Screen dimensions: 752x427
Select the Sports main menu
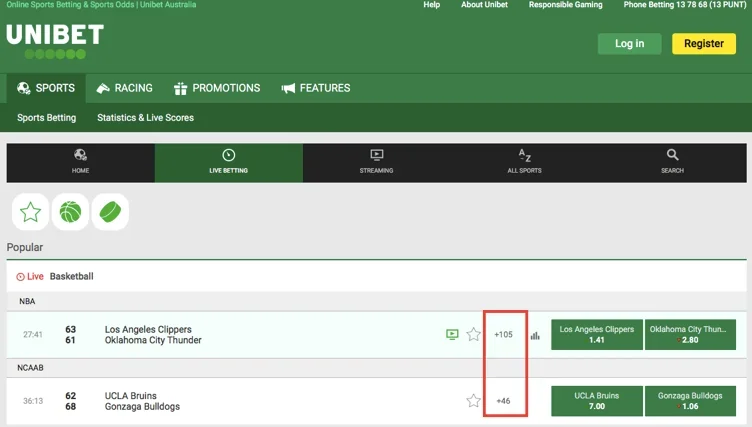[46, 88]
